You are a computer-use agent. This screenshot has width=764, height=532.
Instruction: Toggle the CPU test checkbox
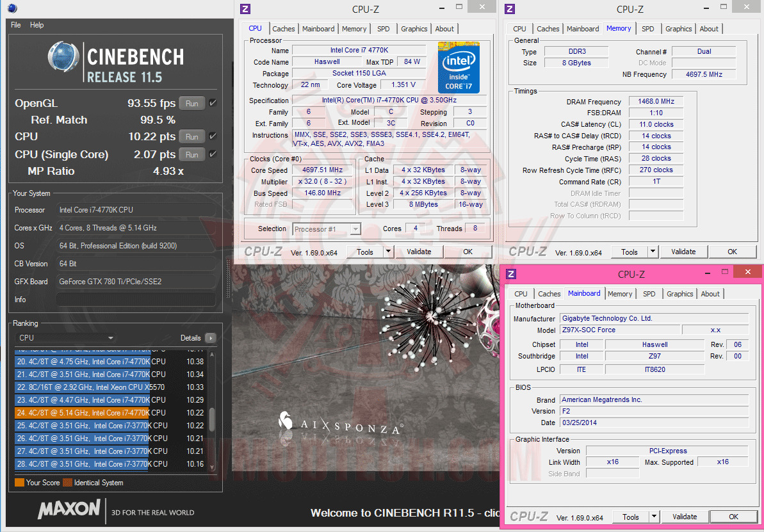click(x=213, y=136)
